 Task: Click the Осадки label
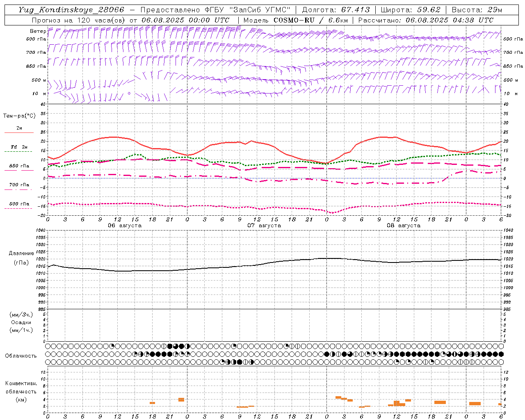click(x=21, y=322)
